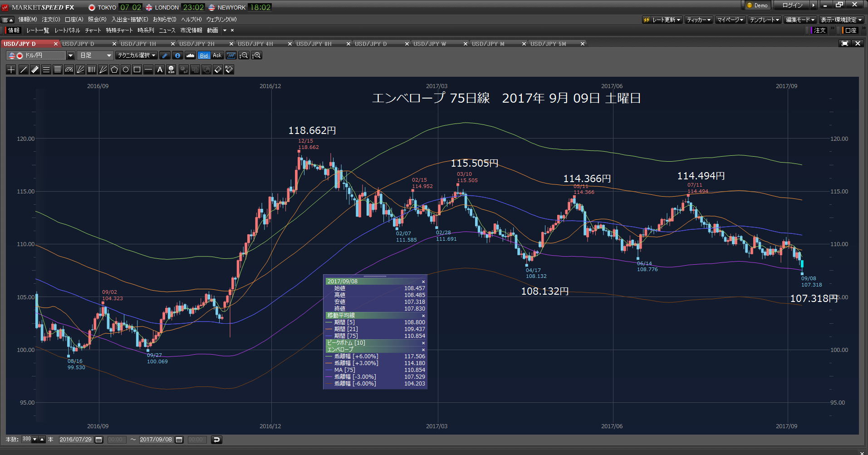Close the 2017/09/08 price info section
This screenshot has width=868, height=455.
[423, 282]
